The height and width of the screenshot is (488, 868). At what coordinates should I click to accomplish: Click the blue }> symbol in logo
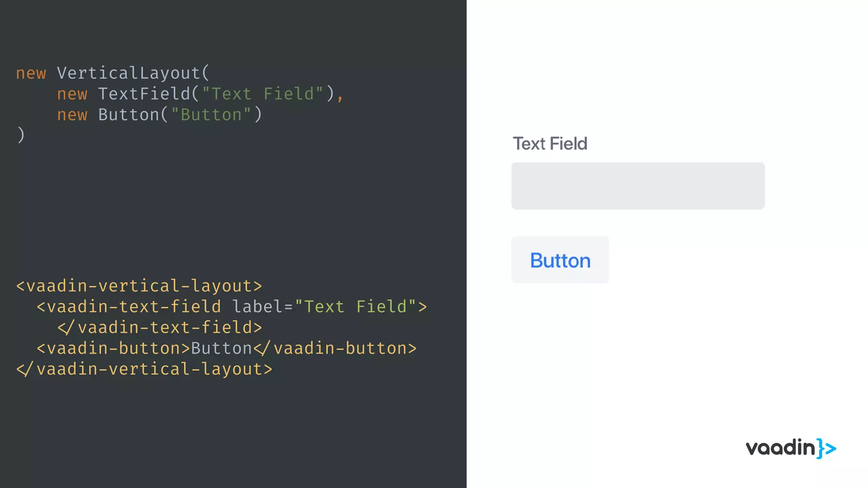[827, 449]
